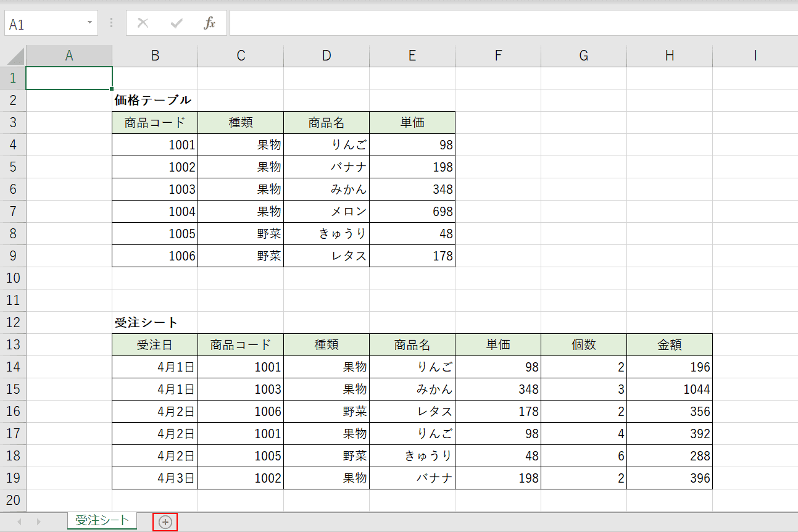Click the Insert Function fx icon
The image size is (798, 532).
210,23
